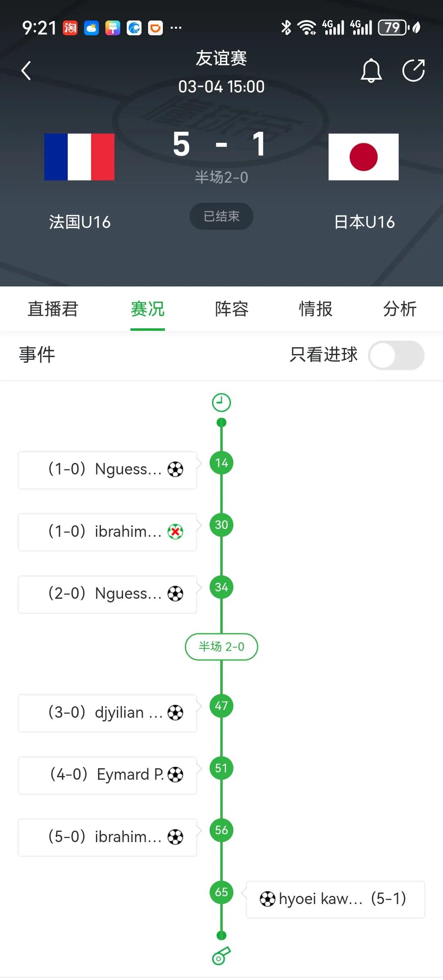Select the 半场 2-0 halftime marker
Image resolution: width=443 pixels, height=980 pixels.
click(221, 647)
